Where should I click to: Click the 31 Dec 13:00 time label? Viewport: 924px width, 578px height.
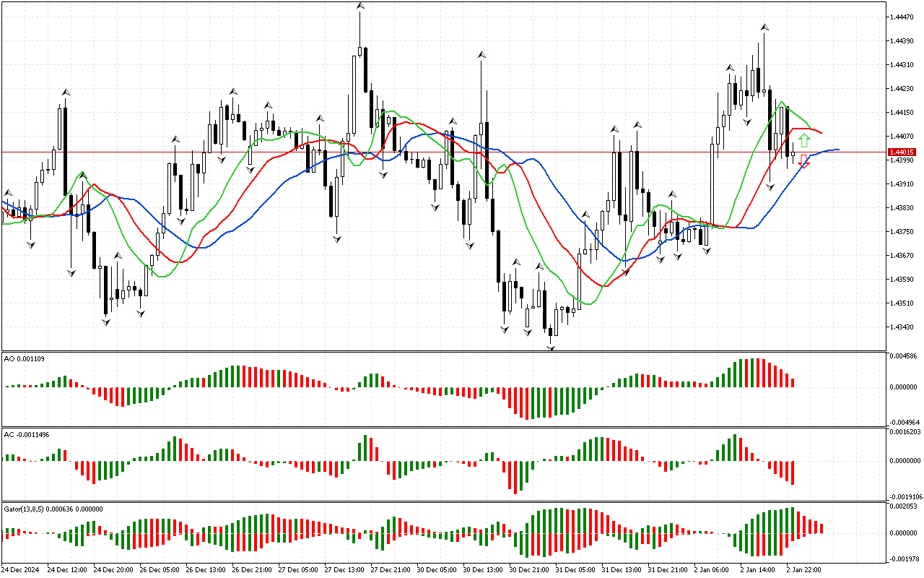point(622,569)
